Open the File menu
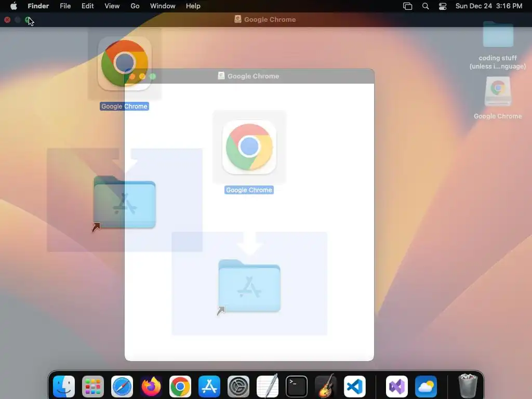The width and height of the screenshot is (532, 399). (65, 6)
